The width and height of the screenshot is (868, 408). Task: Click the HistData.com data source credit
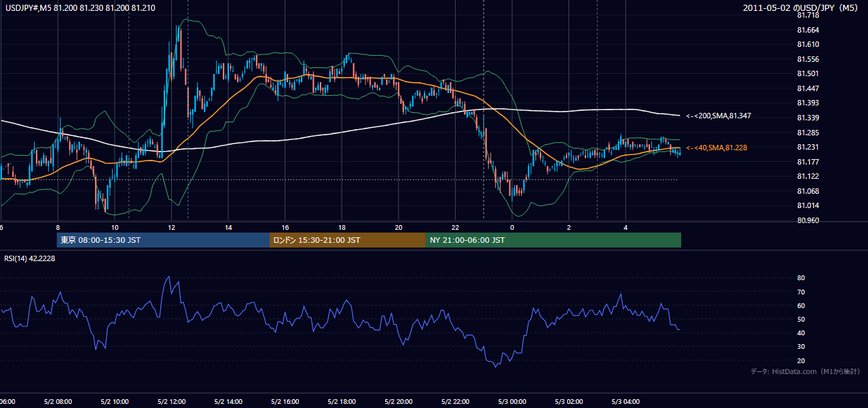point(806,371)
